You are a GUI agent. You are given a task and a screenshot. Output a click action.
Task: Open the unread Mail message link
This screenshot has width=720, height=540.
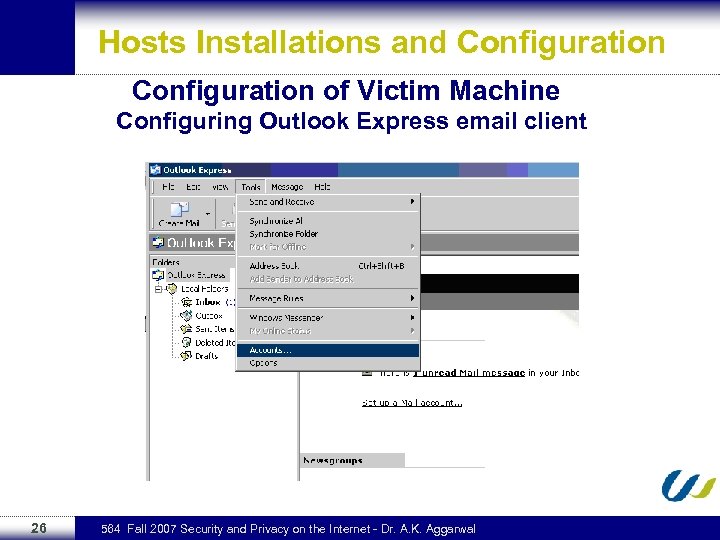click(469, 373)
